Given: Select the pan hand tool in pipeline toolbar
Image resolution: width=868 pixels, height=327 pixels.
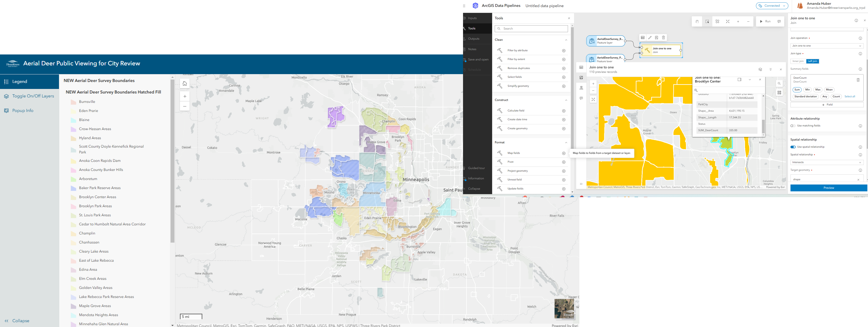Looking at the screenshot, I should click(x=697, y=21).
